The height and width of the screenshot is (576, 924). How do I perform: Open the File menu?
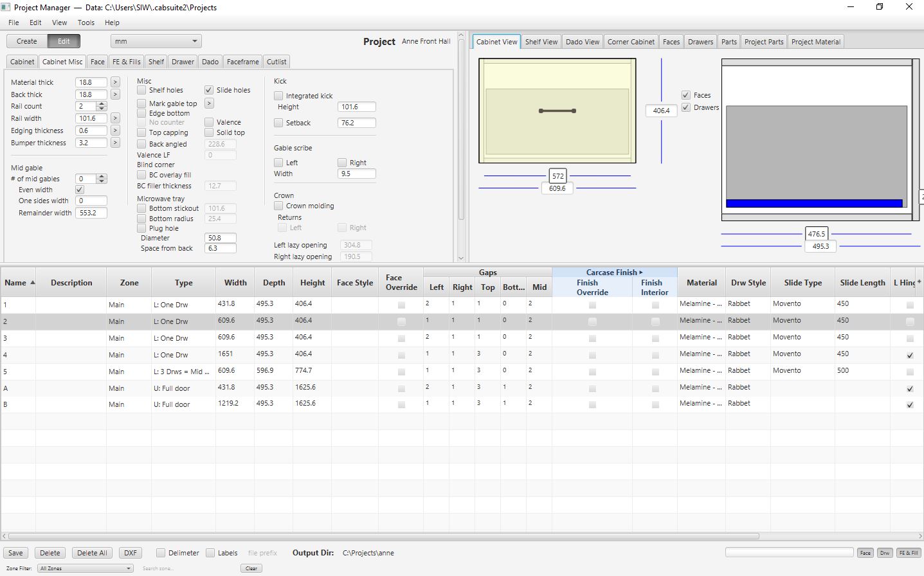(14, 22)
